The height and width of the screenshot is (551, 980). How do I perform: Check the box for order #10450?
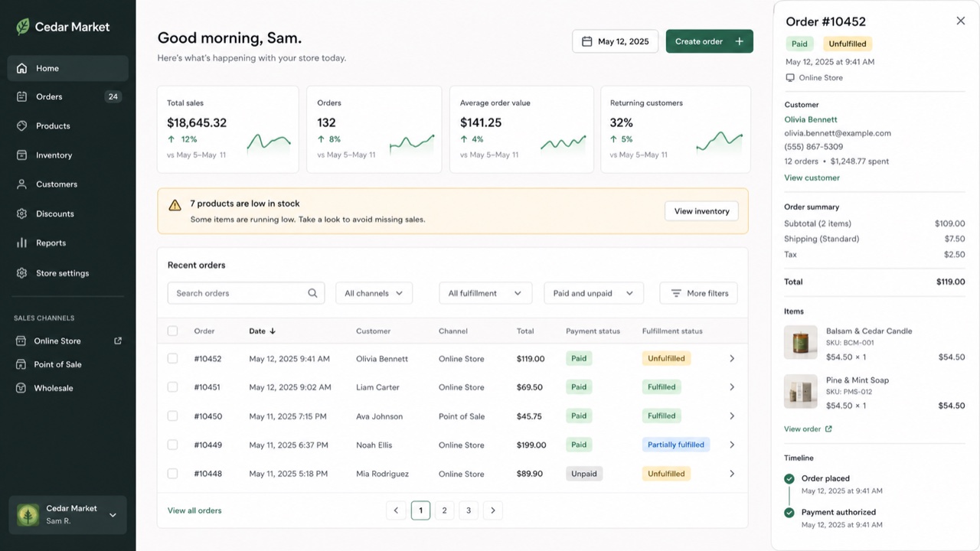(172, 416)
